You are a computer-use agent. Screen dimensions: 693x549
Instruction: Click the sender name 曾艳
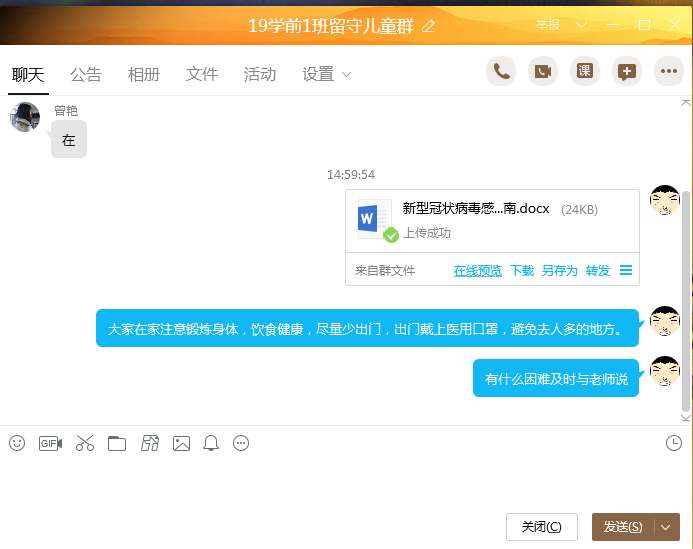click(x=66, y=111)
